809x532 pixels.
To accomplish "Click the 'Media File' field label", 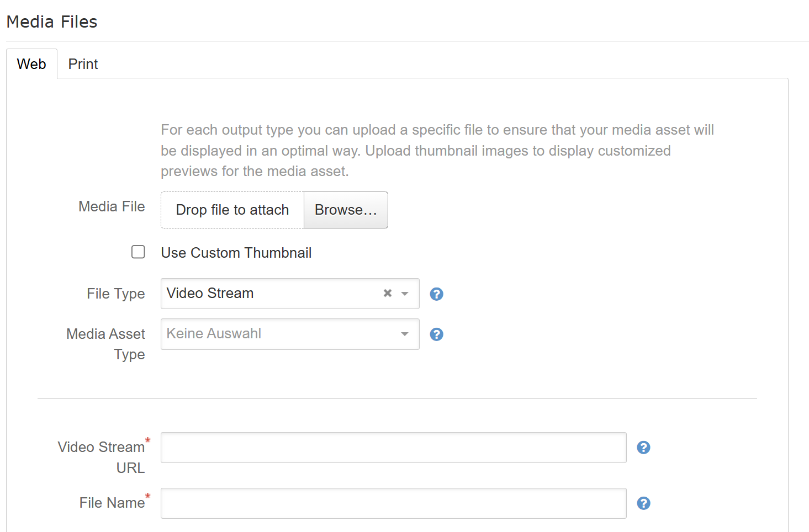I will coord(112,206).
